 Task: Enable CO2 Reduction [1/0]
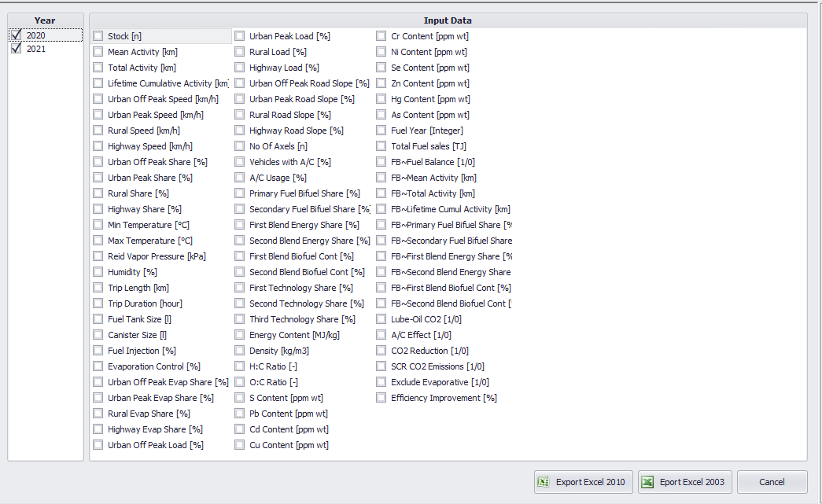pos(381,350)
